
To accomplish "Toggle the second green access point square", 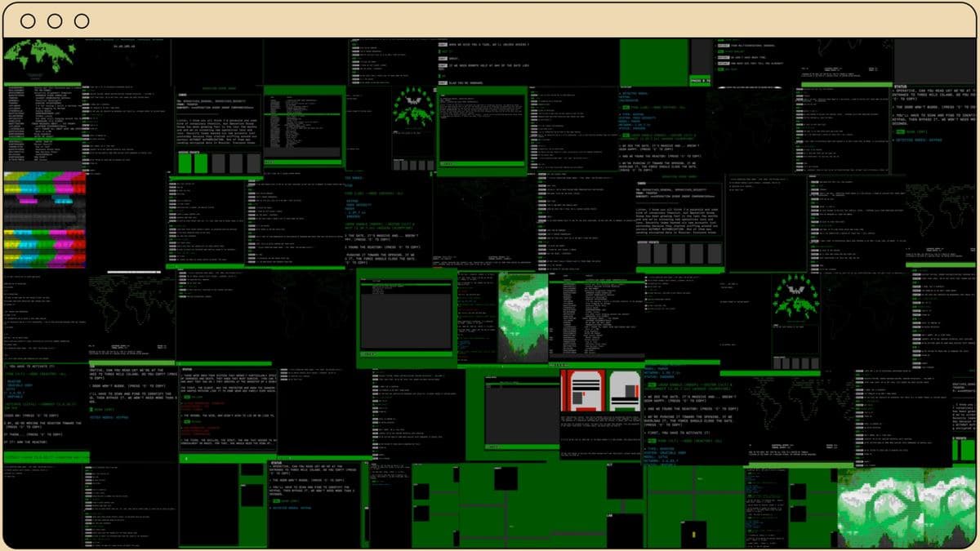I will [x=201, y=163].
